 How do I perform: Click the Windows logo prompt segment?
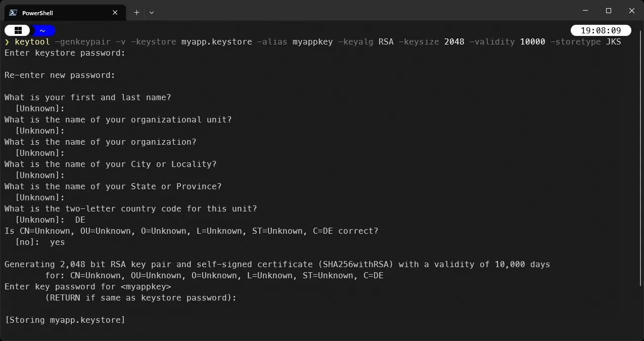coord(18,30)
